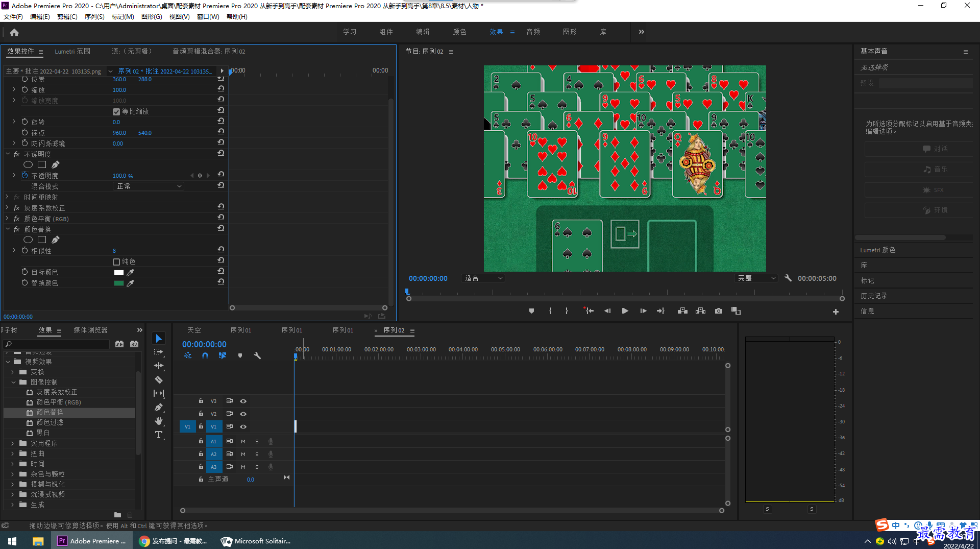This screenshot has height=549, width=980.
Task: Select the Track Select Forward tool
Action: click(x=159, y=352)
